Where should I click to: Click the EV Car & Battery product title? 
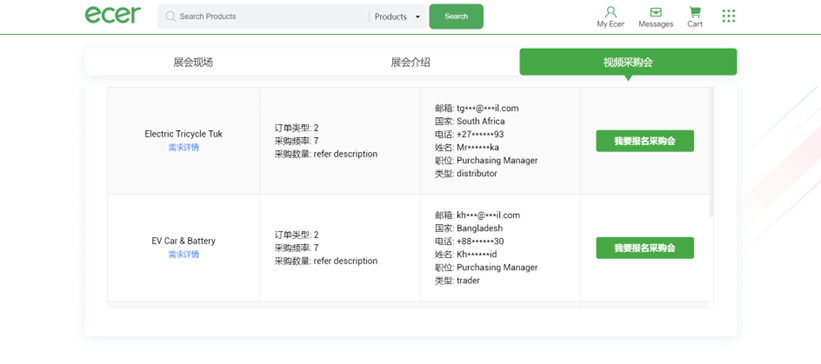(183, 241)
